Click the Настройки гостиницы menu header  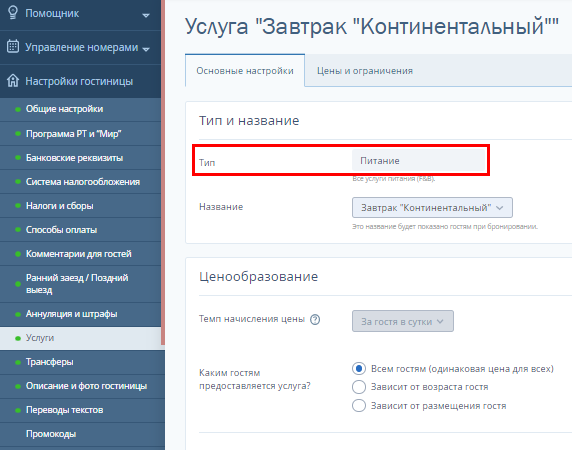point(80,81)
